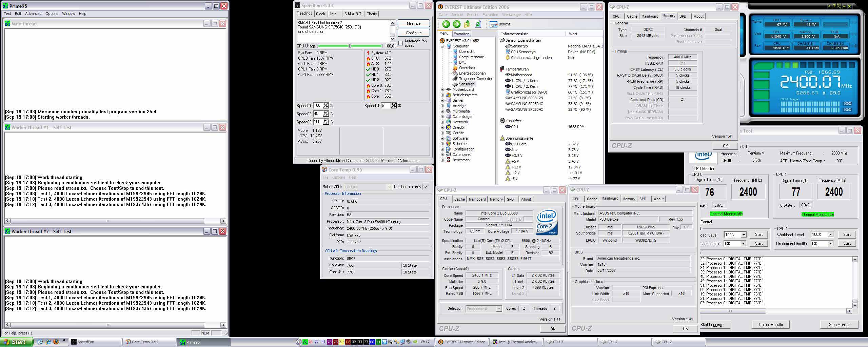
Task: Switch to the Clock tab in SpeedFan
Action: point(320,14)
